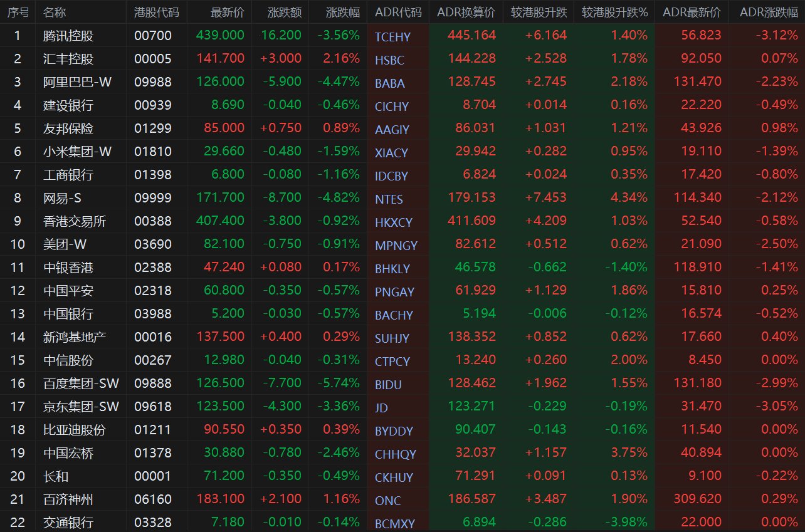Click the 较港股升跌 column header
The height and width of the screenshot is (532, 805).
(539, 12)
